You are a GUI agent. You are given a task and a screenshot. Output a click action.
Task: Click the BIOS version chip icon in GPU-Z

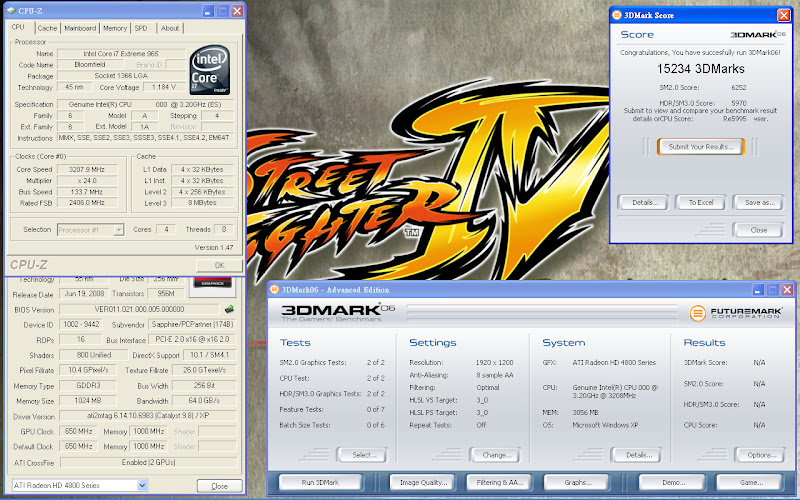click(229, 309)
